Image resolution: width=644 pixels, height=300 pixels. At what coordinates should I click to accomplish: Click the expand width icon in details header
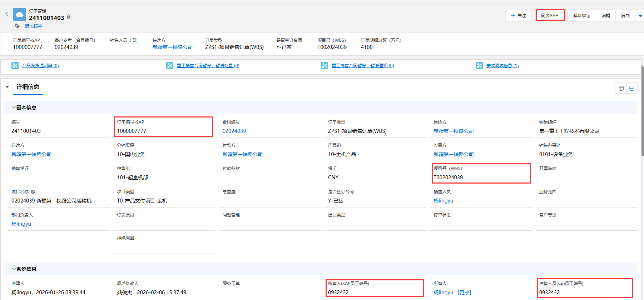point(632,88)
